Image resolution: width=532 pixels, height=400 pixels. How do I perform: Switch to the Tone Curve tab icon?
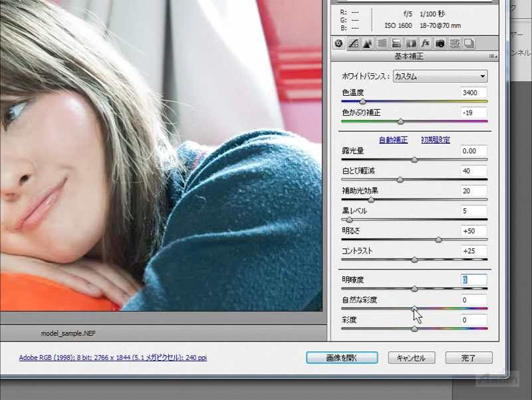pyautogui.click(x=353, y=43)
